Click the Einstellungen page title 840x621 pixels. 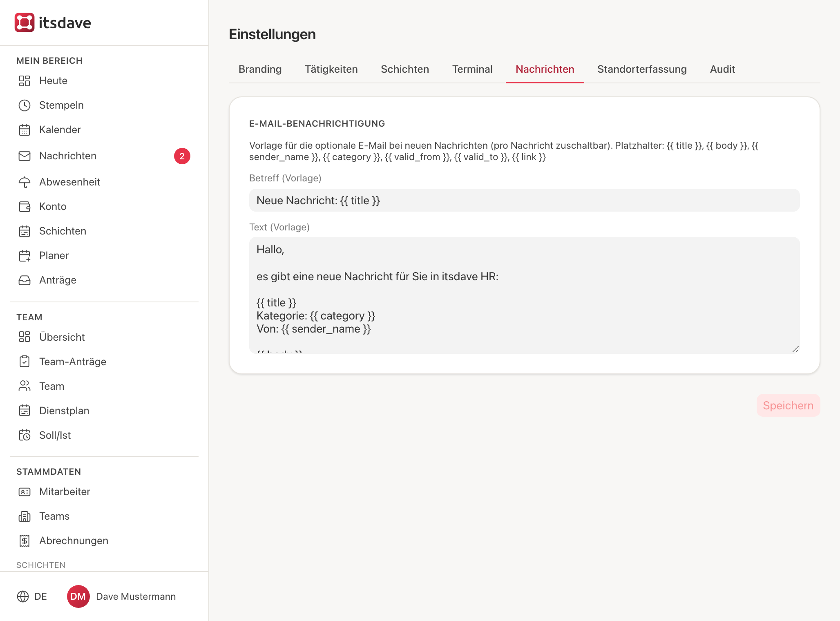(272, 34)
